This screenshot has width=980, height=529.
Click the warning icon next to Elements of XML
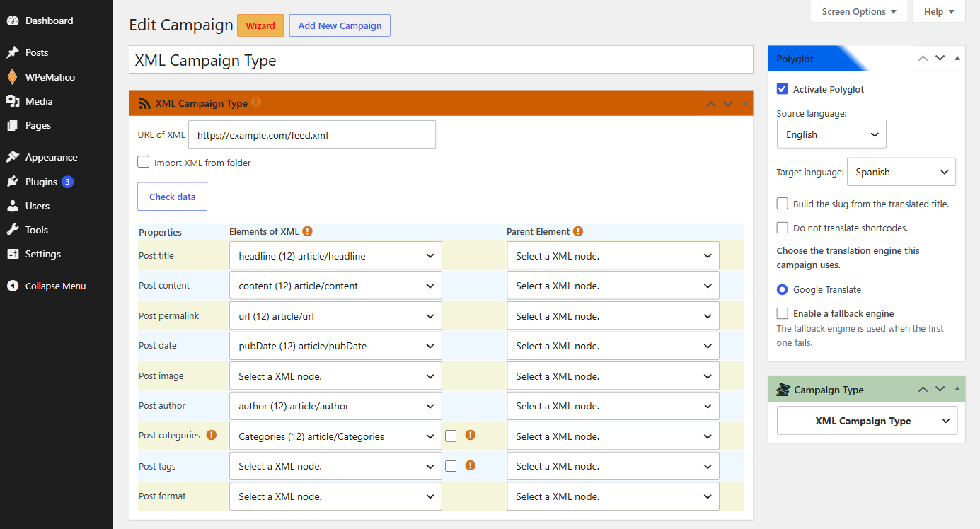pos(307,231)
